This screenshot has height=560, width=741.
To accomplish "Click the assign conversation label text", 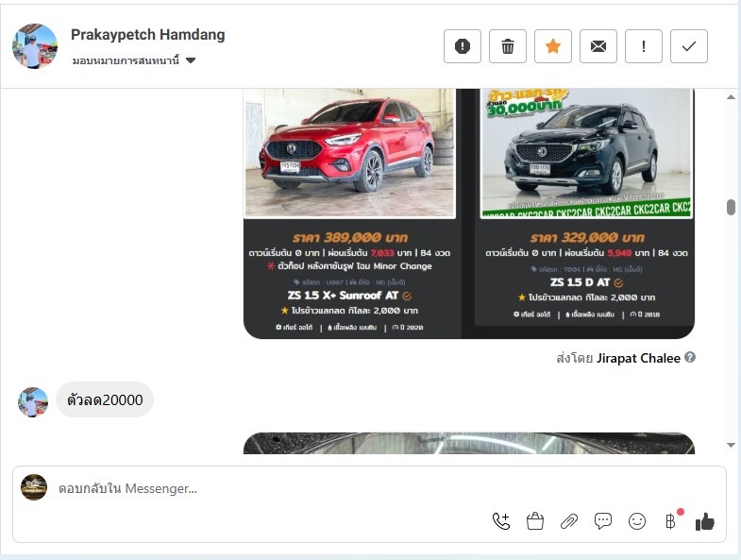I will click(126, 60).
